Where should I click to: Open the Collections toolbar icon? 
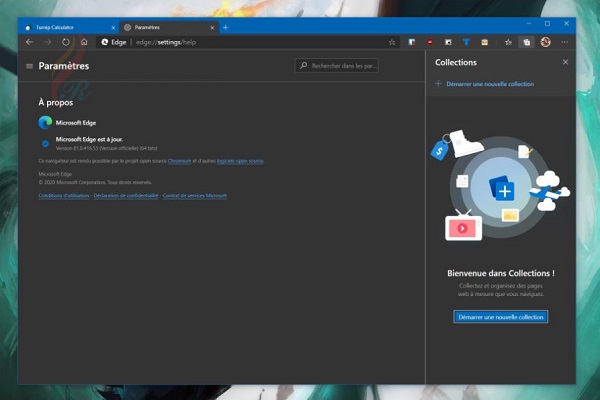pyautogui.click(x=526, y=42)
